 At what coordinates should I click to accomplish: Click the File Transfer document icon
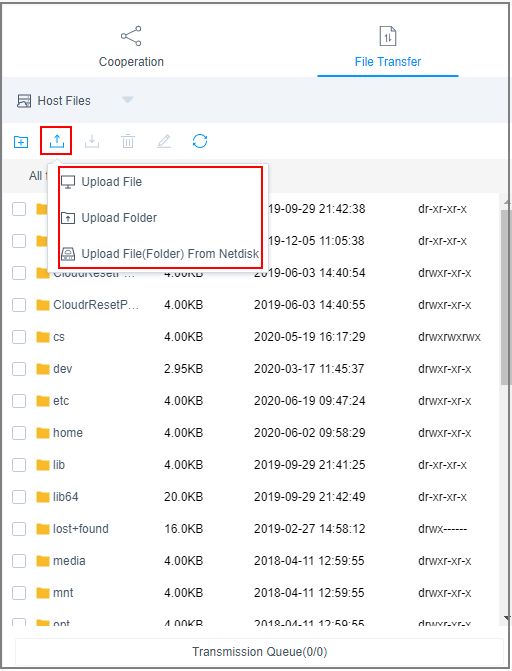[388, 36]
